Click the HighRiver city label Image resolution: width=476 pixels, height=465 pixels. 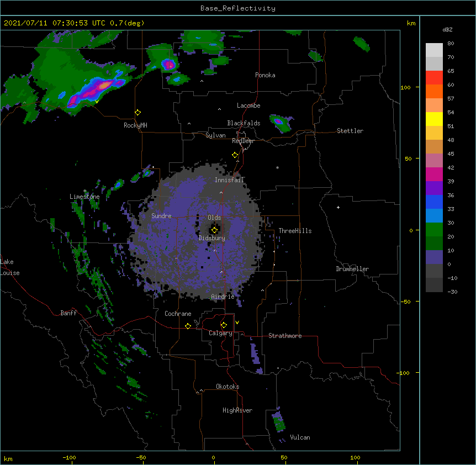(x=237, y=410)
